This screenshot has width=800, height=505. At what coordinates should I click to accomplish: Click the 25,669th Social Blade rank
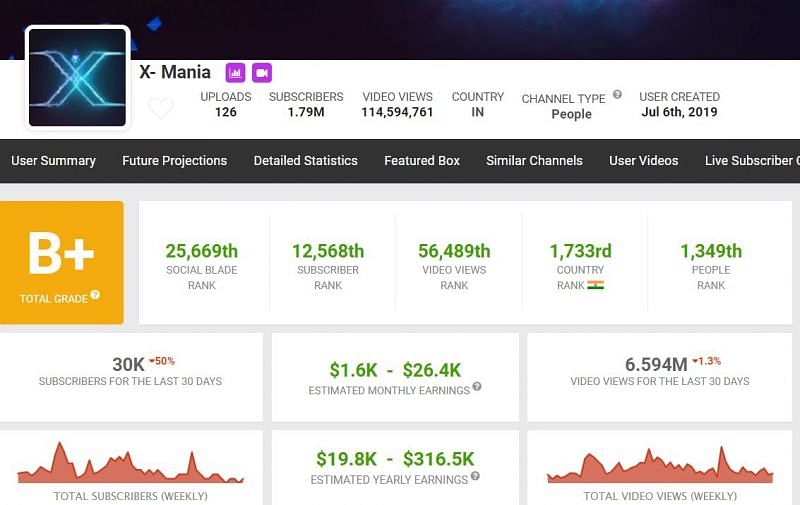202,251
